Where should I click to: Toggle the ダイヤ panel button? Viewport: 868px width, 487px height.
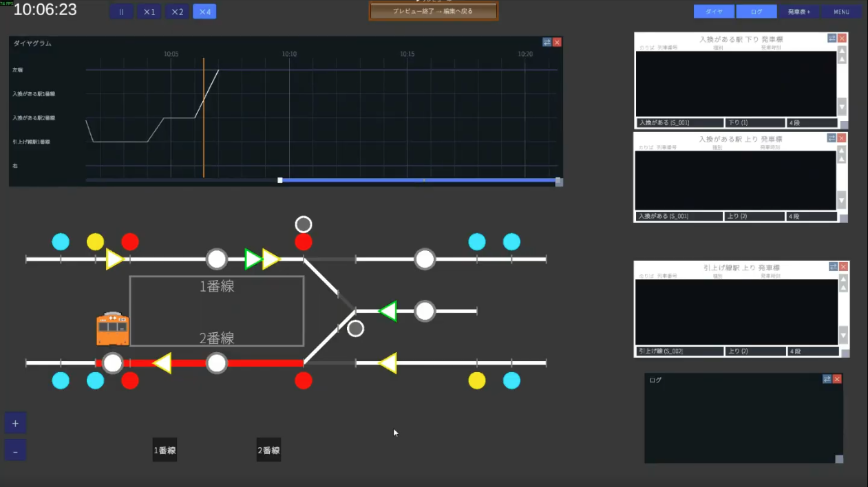(714, 12)
